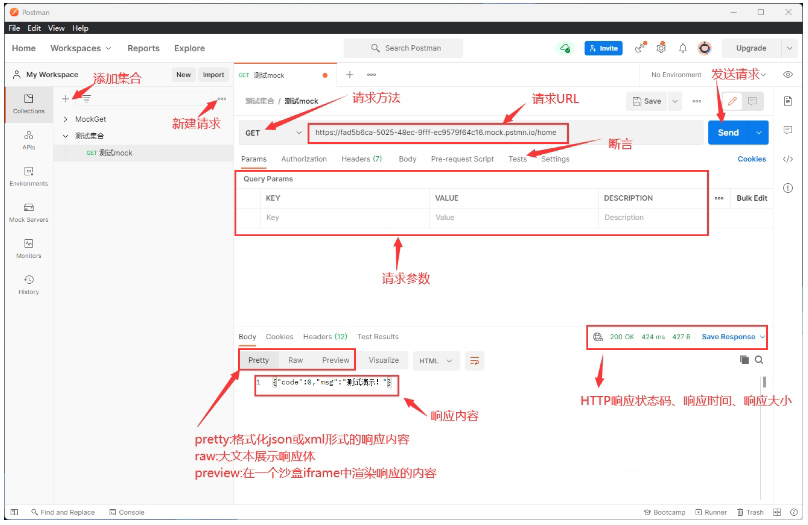
Task: Open the GET request method dropdown
Action: point(273,132)
